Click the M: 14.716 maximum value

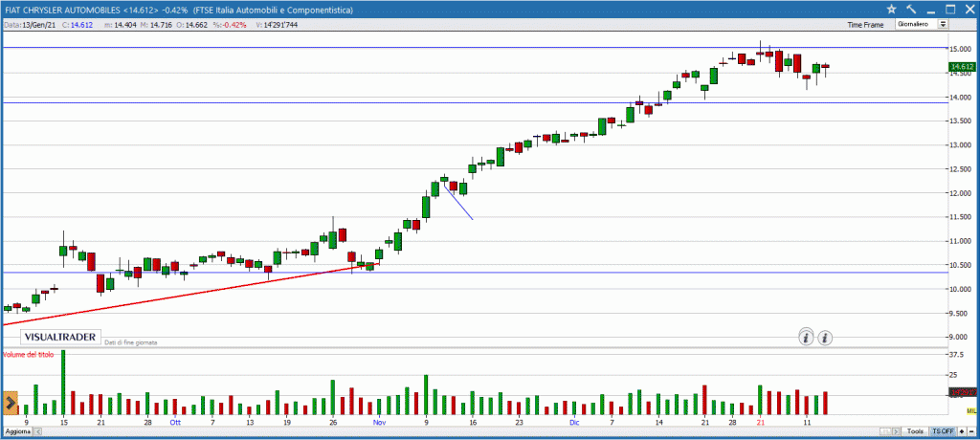pos(154,25)
